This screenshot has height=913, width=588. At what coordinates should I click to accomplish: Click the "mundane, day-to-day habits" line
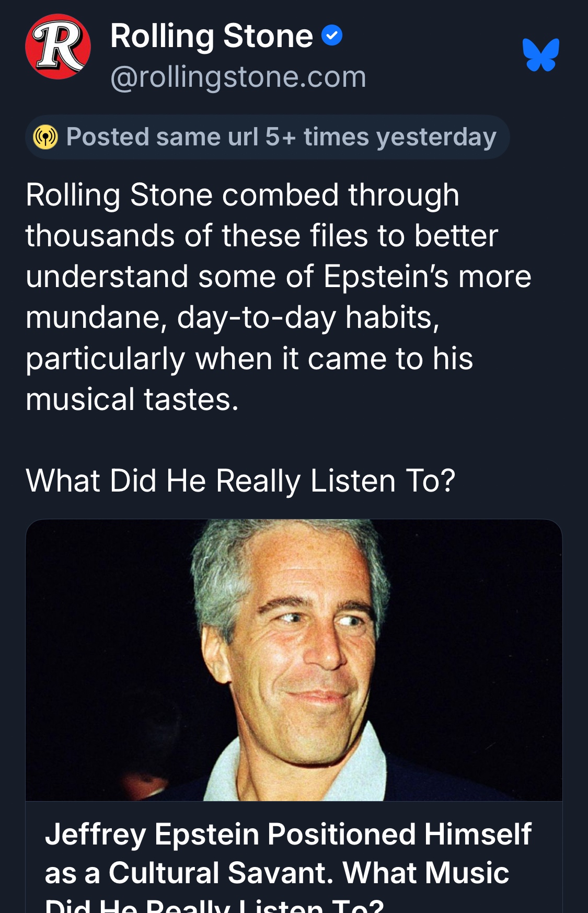point(232,317)
